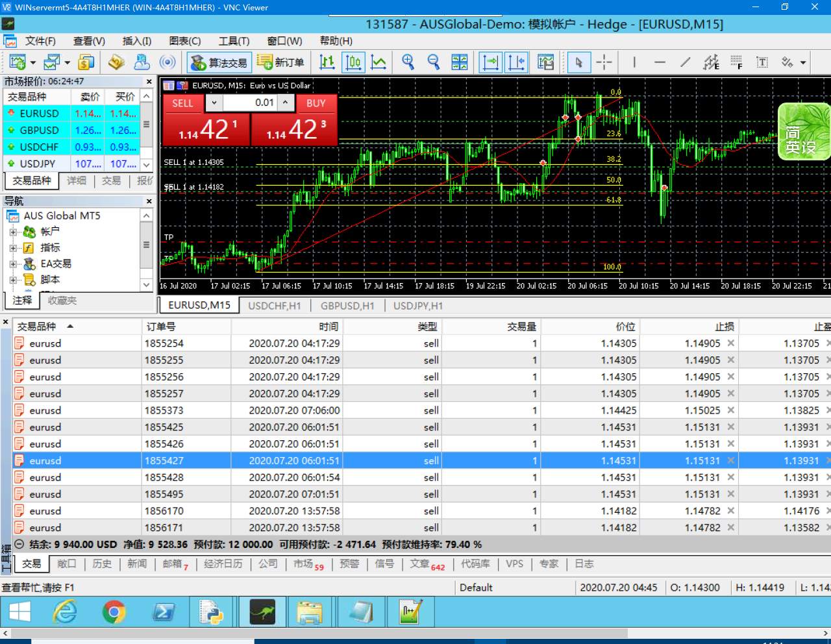Screen dimensions: 831x644
Task: Click the cloud VPS toolbar icon
Action: click(142, 62)
